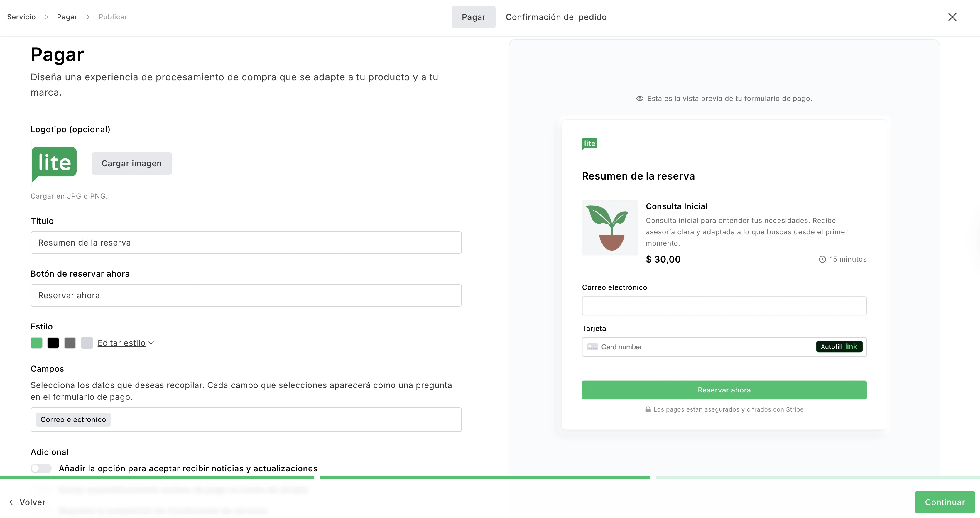Select the black color swatch under Estilo
This screenshot has height=518, width=980.
tap(53, 343)
